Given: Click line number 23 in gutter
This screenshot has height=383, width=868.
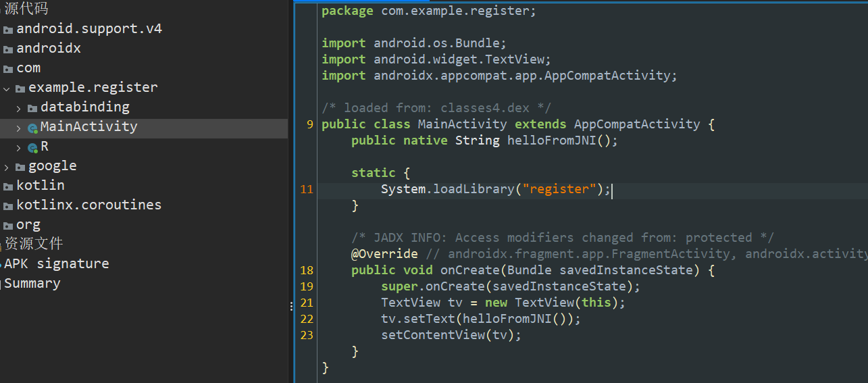Looking at the screenshot, I should pyautogui.click(x=307, y=335).
